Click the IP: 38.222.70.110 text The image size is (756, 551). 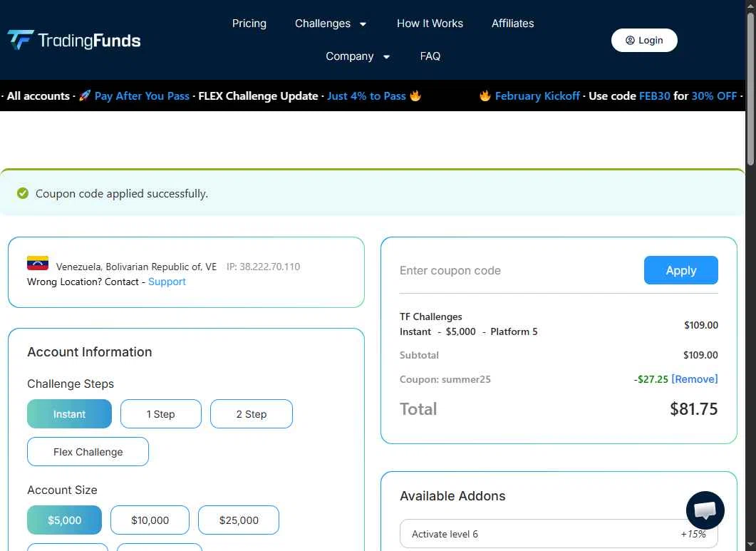(263, 267)
